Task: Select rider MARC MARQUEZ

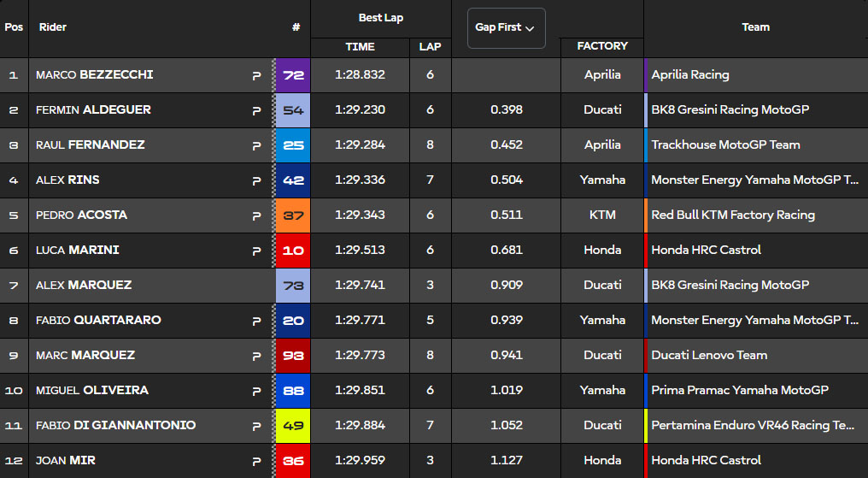Action: 85,355
